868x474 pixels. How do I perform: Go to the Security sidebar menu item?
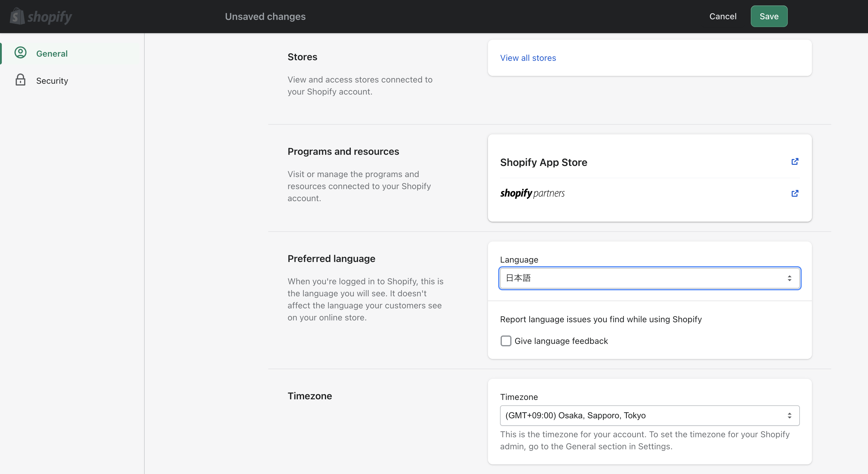[x=52, y=81]
